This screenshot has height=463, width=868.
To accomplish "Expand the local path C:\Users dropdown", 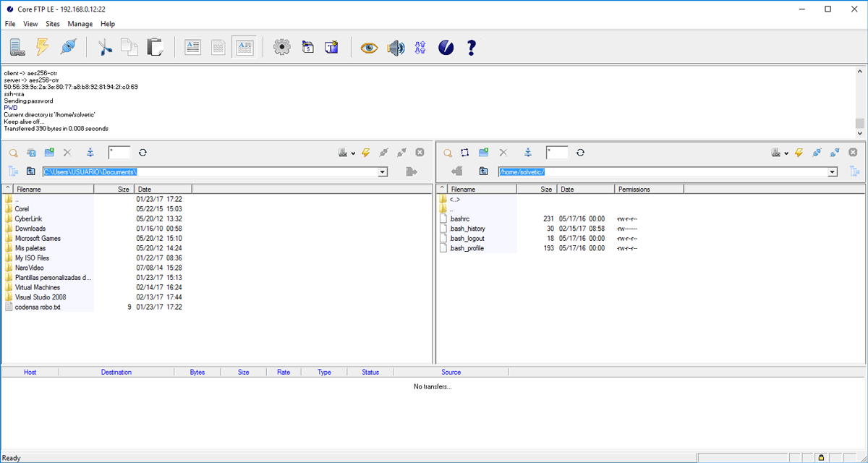I will pos(383,172).
